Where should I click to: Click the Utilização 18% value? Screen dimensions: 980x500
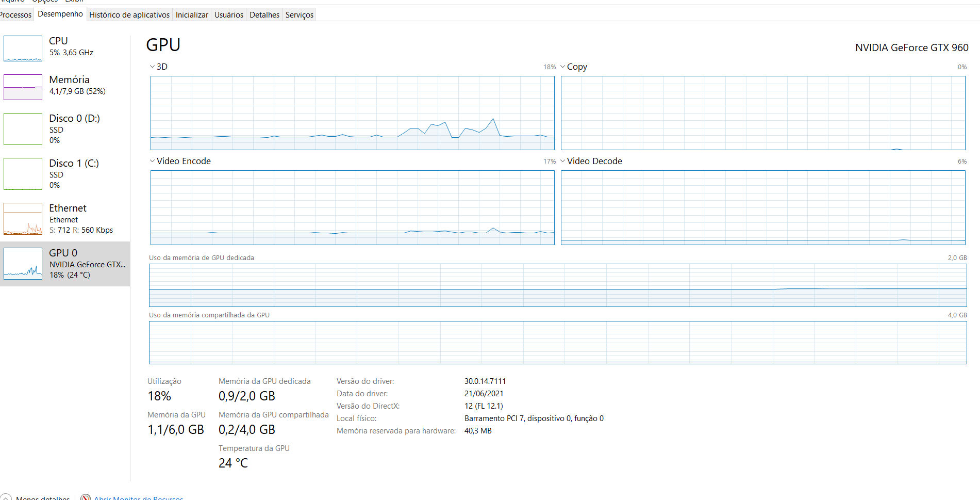pyautogui.click(x=159, y=396)
